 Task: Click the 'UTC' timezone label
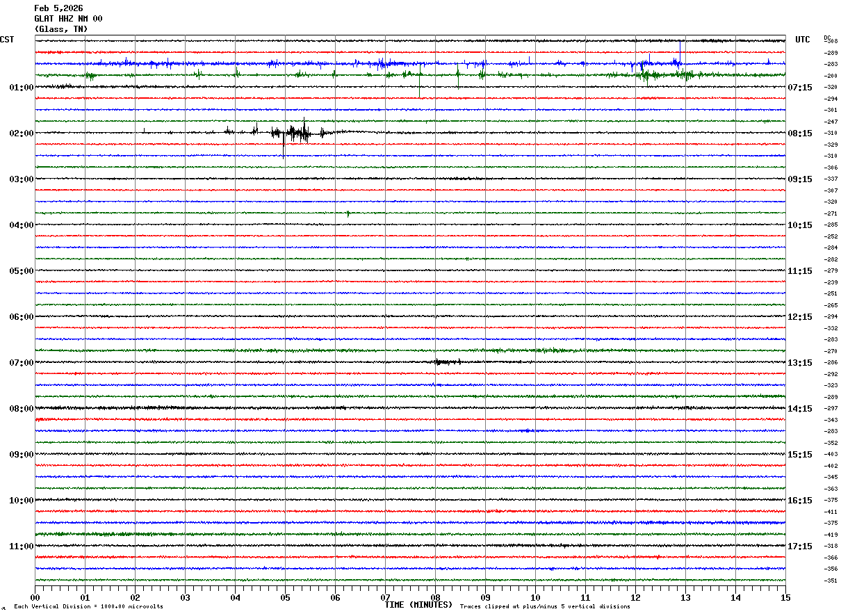click(803, 40)
